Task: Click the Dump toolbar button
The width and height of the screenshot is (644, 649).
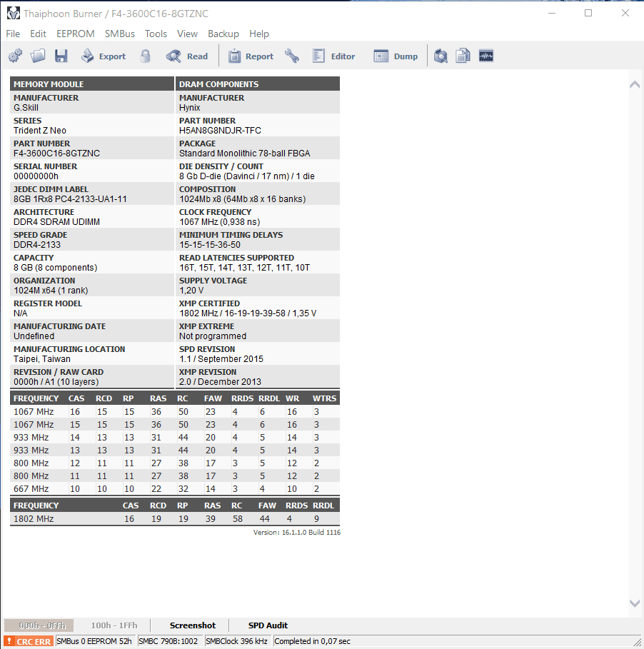Action: (396, 56)
